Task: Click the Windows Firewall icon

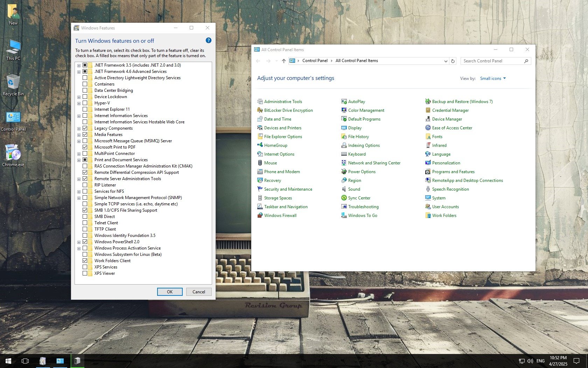Action: point(260,216)
